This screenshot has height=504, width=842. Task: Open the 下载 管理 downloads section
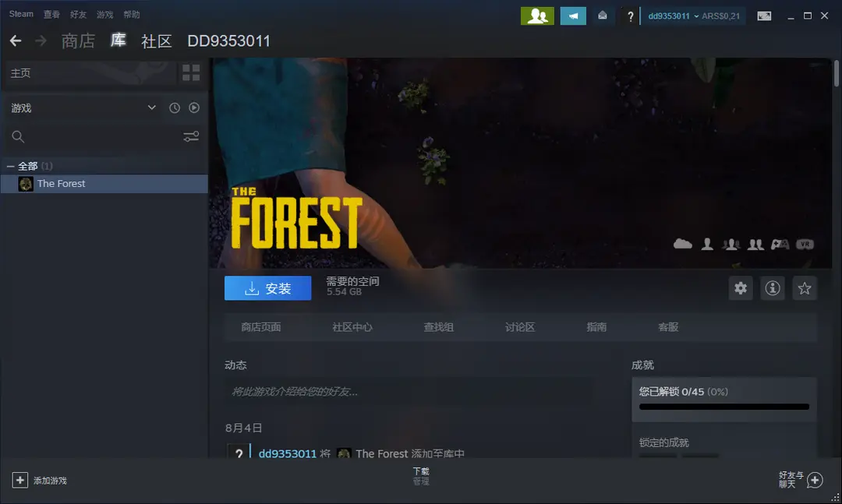(421, 476)
